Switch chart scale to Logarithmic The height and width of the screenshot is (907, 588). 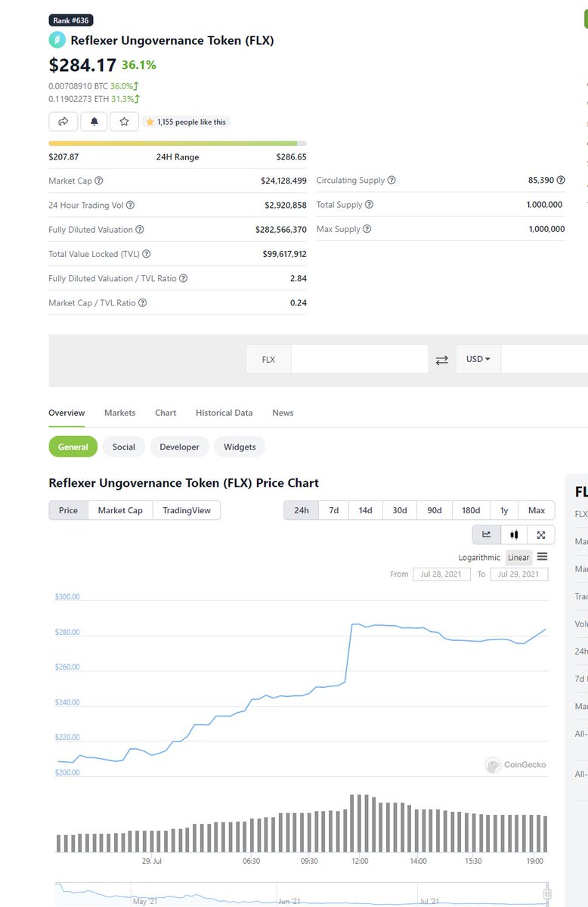pyautogui.click(x=479, y=558)
